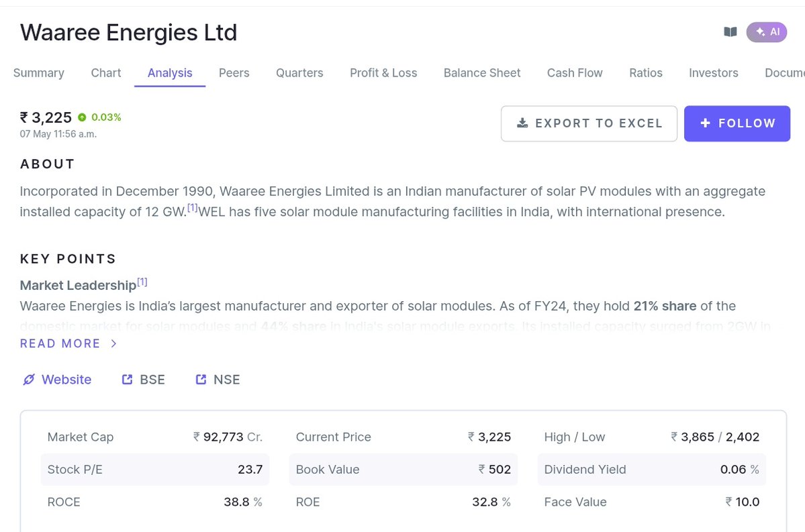Click the ROE value 32.8 %
805x532 pixels.
pos(491,502)
